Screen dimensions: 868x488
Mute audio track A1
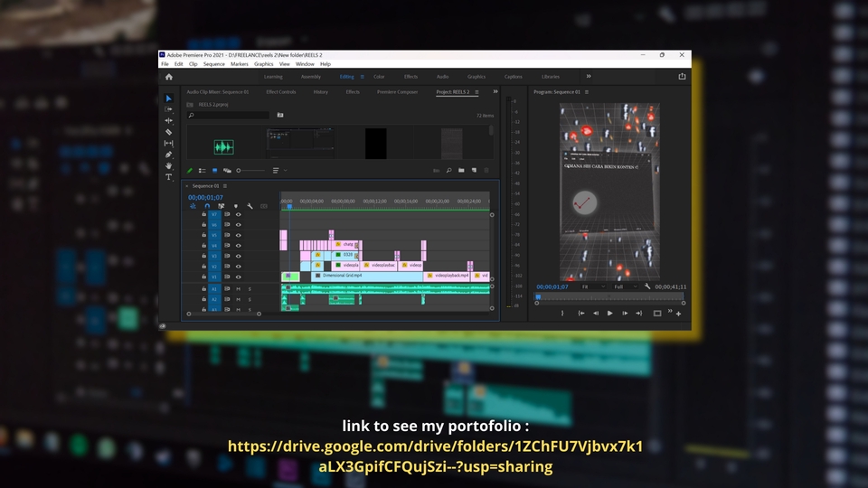(239, 289)
